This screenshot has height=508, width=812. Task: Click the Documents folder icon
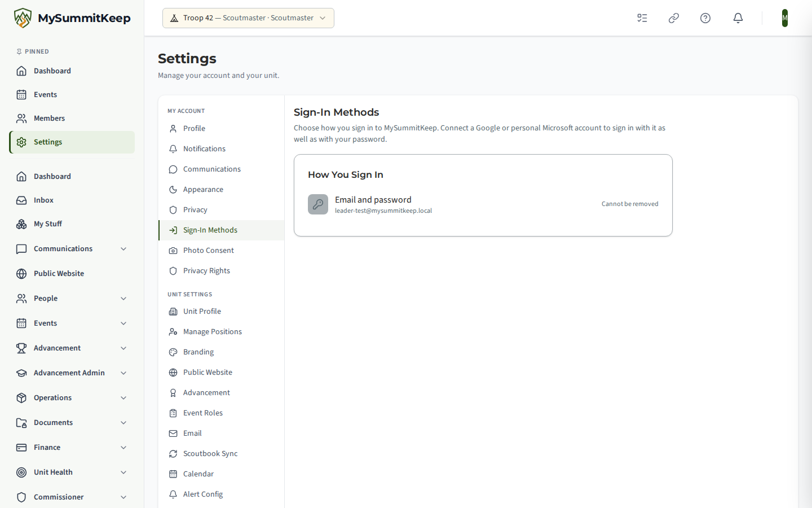[21, 423]
